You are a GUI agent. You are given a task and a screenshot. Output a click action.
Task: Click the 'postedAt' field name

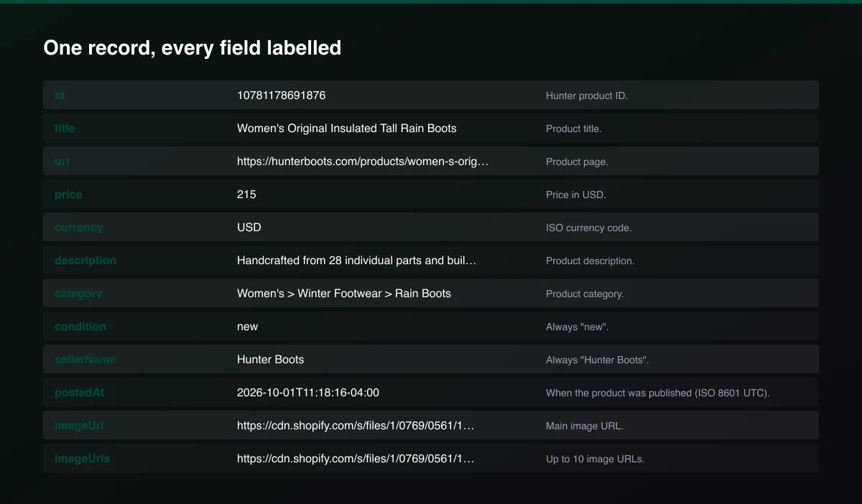[80, 392]
